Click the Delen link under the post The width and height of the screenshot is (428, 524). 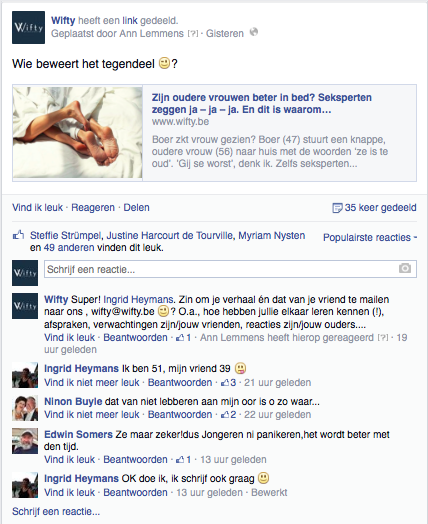[x=136, y=208]
